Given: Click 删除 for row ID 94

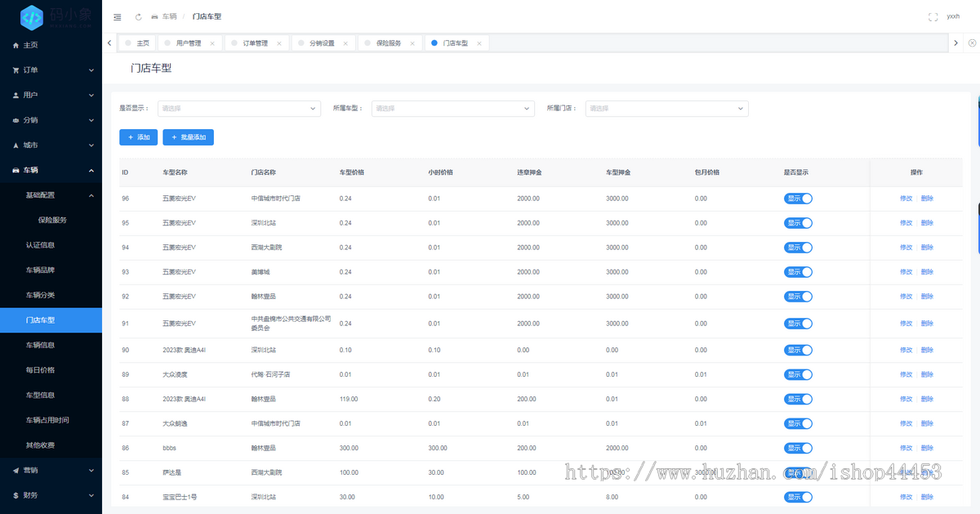Looking at the screenshot, I should [927, 248].
